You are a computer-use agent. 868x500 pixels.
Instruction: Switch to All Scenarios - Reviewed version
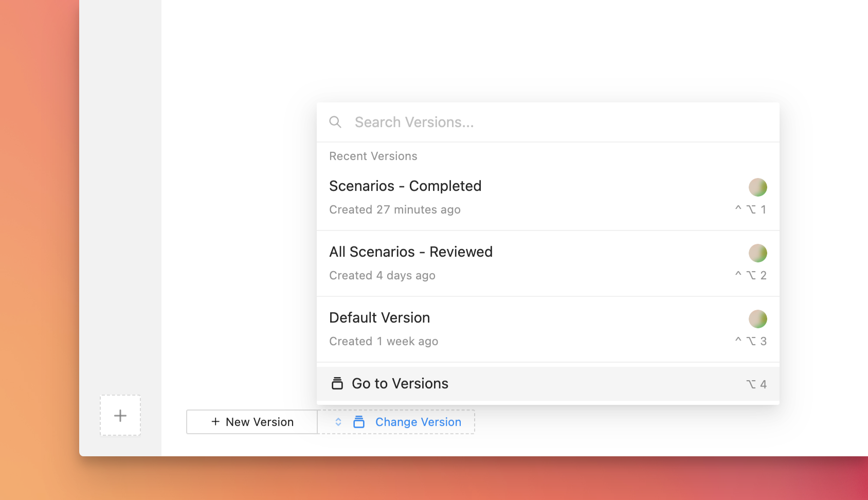click(x=411, y=252)
